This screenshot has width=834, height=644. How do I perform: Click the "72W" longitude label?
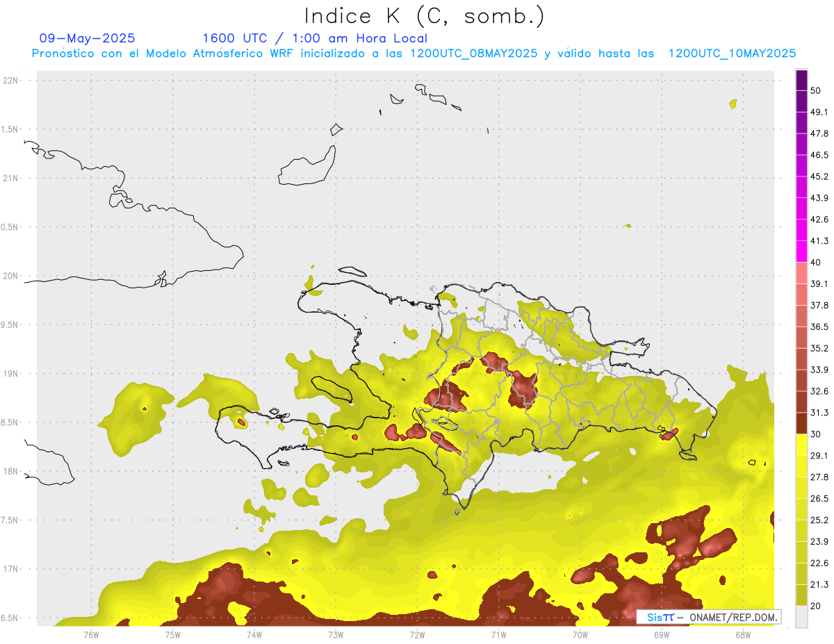tap(417, 634)
